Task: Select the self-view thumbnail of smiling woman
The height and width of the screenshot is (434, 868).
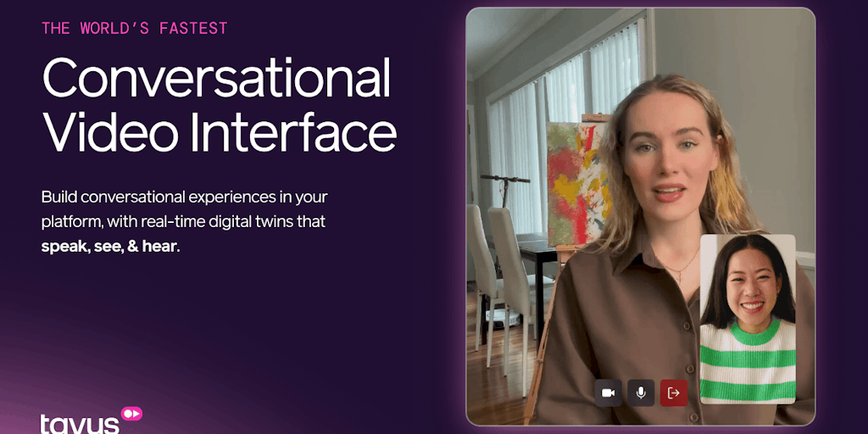Action: (748, 319)
